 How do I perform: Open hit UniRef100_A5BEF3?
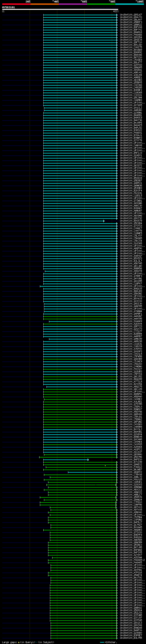pyautogui.click(x=131, y=22)
